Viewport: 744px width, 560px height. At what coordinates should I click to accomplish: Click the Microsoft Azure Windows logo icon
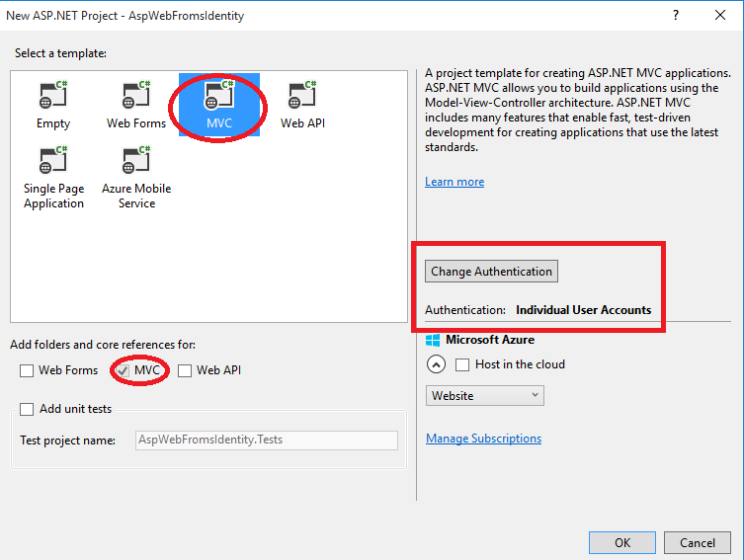pos(432,340)
